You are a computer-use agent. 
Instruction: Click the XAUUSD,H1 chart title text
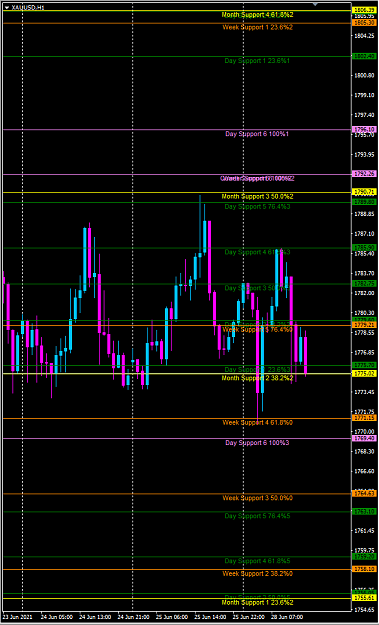coord(28,7)
